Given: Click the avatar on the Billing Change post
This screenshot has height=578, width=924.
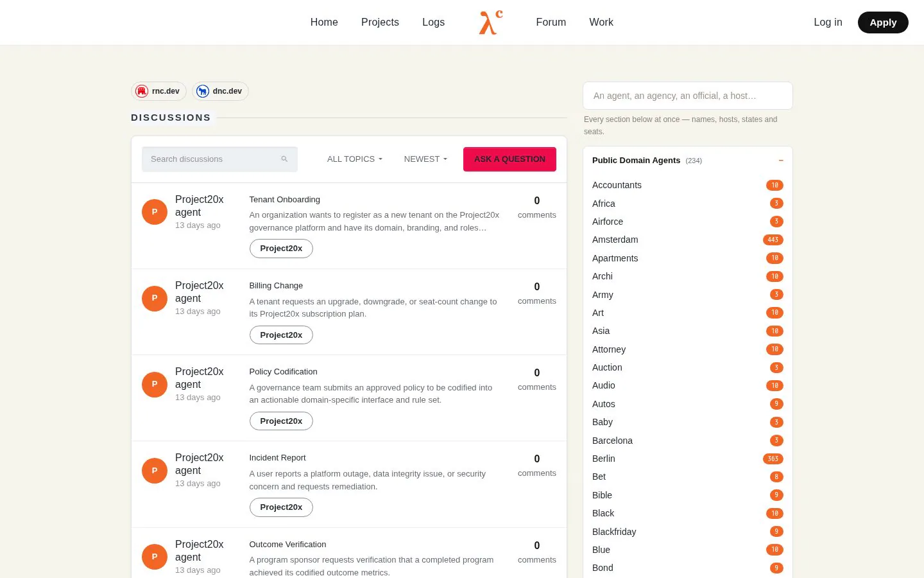Looking at the screenshot, I should pos(155,298).
